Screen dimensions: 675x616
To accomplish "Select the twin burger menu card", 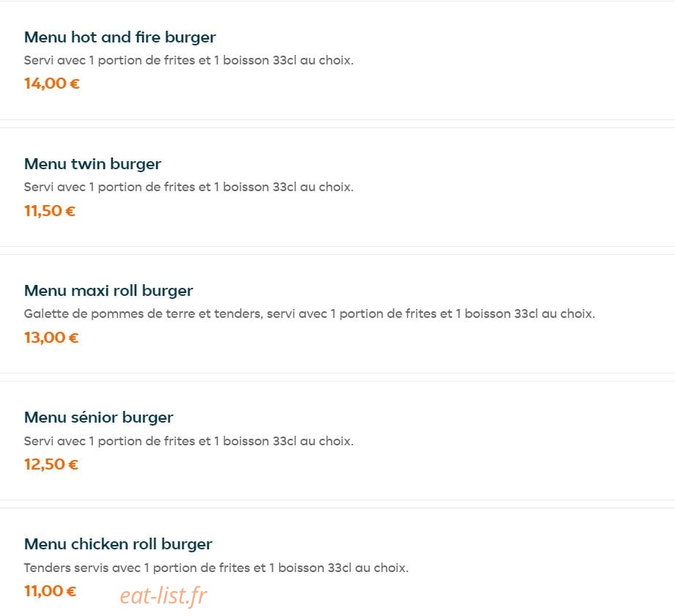I will (x=337, y=187).
